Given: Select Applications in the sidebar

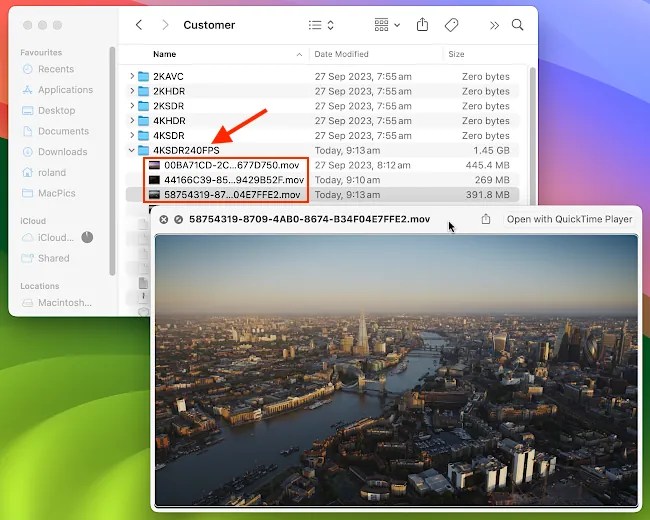Looking at the screenshot, I should [64, 90].
